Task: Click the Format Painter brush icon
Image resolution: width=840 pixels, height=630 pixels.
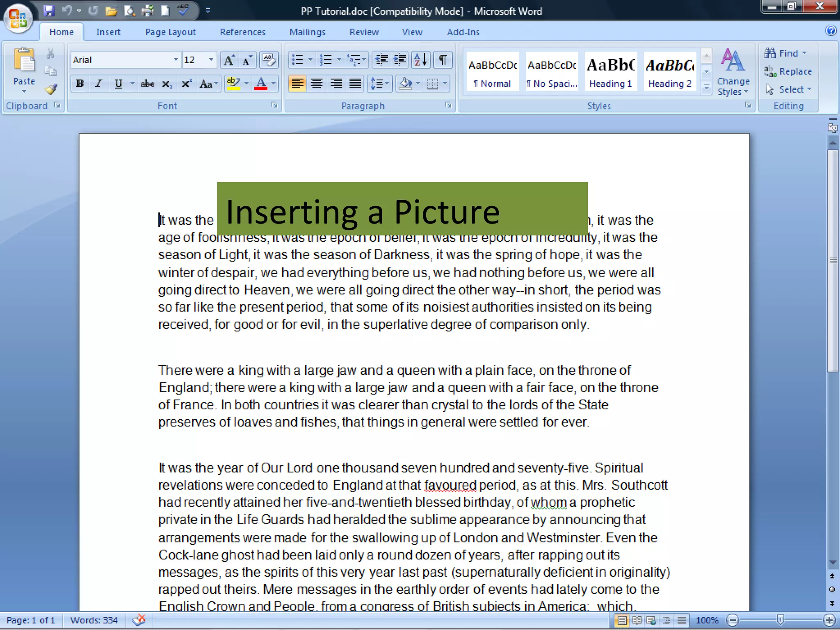Action: click(51, 89)
